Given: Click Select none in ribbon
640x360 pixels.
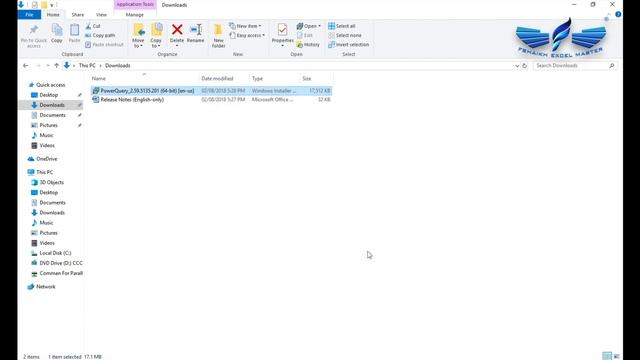Looking at the screenshot, I should (x=345, y=36).
